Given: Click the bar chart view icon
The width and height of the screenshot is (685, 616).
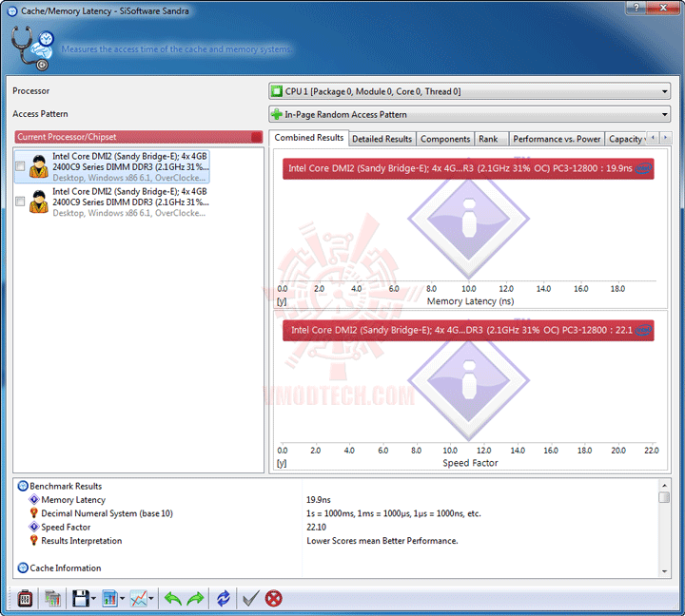Looking at the screenshot, I should (109, 598).
